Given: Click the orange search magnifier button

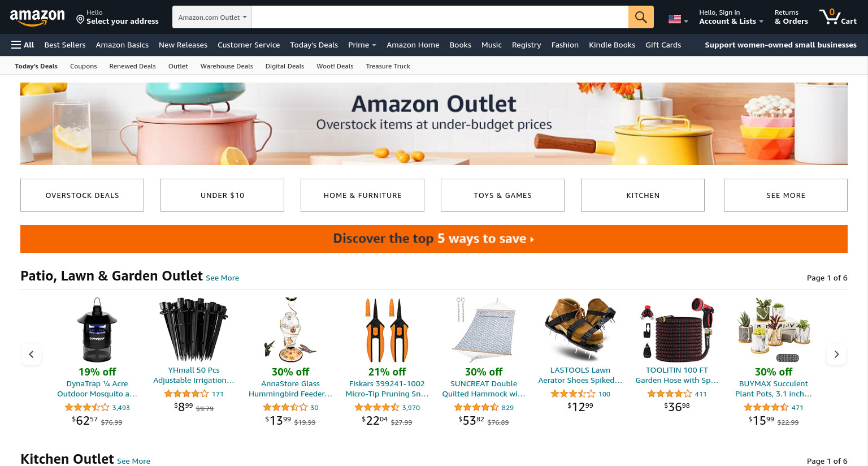Looking at the screenshot, I should [641, 17].
